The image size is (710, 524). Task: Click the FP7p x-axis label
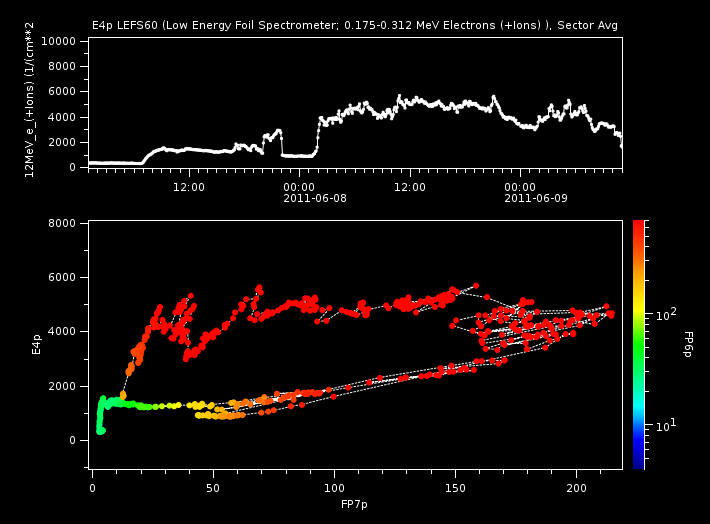coord(355,506)
